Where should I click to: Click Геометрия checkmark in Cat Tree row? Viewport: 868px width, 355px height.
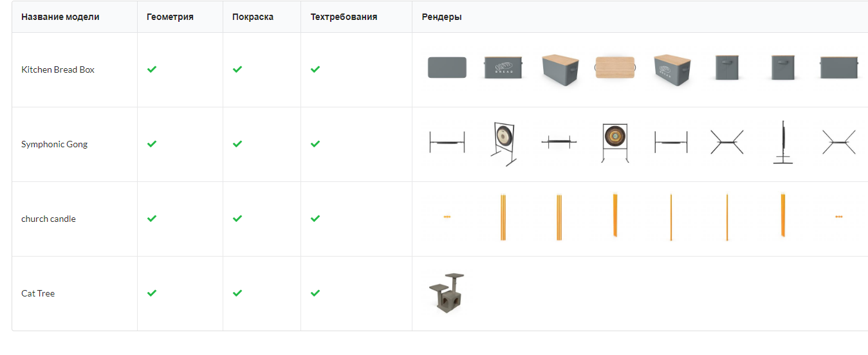(152, 293)
